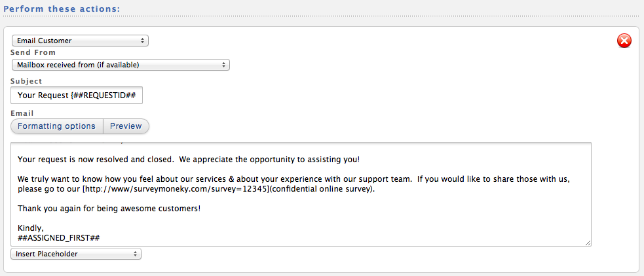
Task: Open Formatting options
Action: click(x=57, y=126)
